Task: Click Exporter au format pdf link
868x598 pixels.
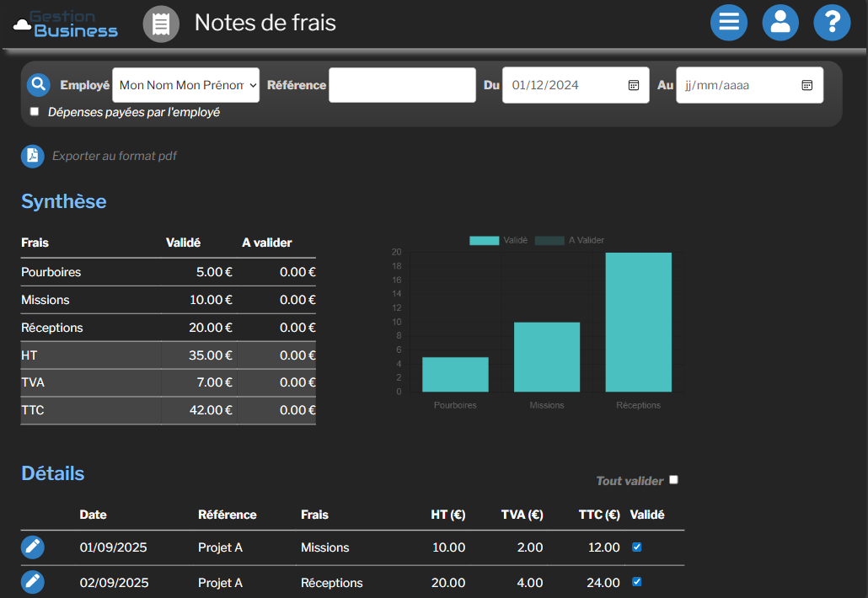Action: [115, 156]
